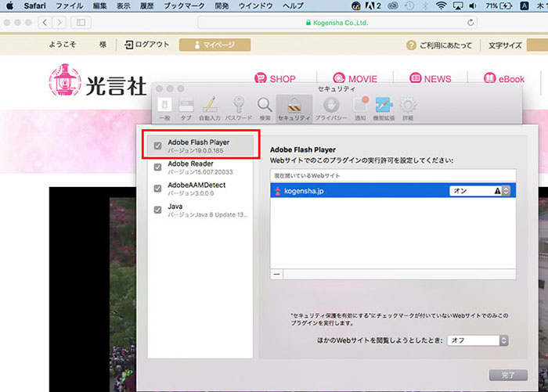Viewport: 548px width, 392px height.
Task: Open the NEWS navigation link
Action: pos(431,78)
